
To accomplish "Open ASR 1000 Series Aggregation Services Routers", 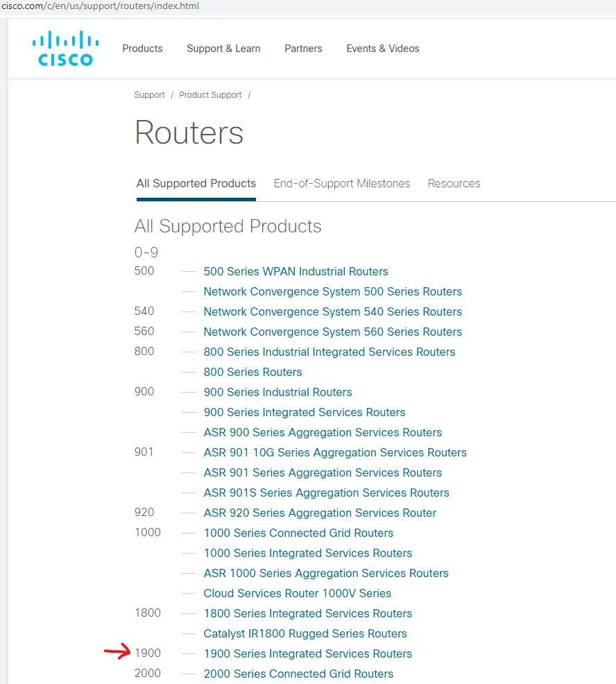I will 326,573.
